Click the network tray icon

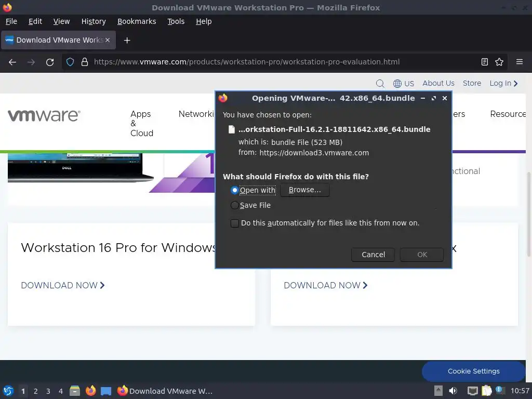click(472, 391)
